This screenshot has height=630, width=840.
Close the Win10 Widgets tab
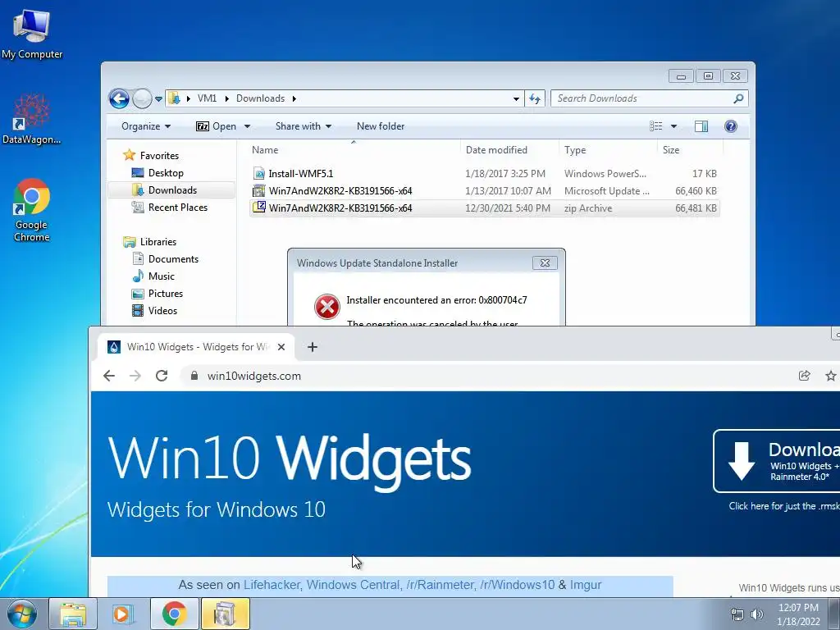[281, 347]
